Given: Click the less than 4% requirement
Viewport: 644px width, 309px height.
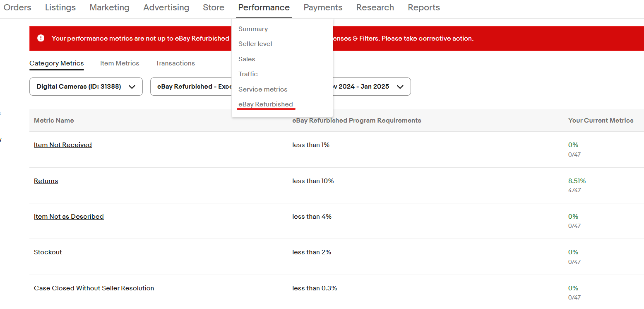Looking at the screenshot, I should [x=312, y=217].
